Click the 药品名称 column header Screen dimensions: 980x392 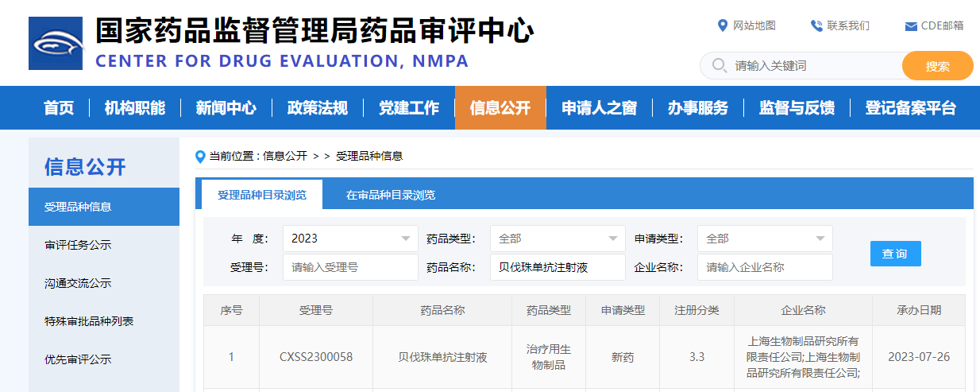click(442, 310)
